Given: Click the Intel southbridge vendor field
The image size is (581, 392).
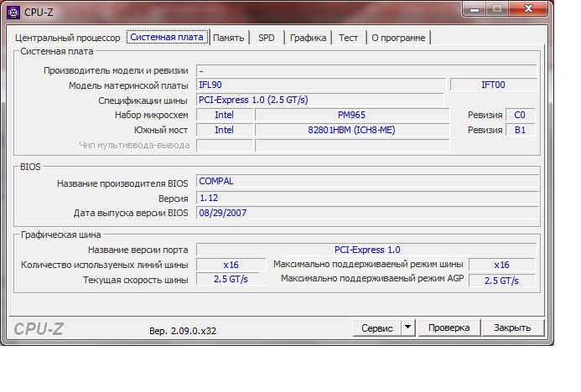Looking at the screenshot, I should (225, 131).
